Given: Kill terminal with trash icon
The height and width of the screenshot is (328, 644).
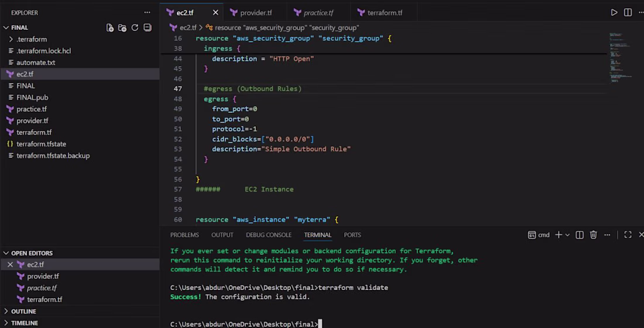Looking at the screenshot, I should coord(594,235).
